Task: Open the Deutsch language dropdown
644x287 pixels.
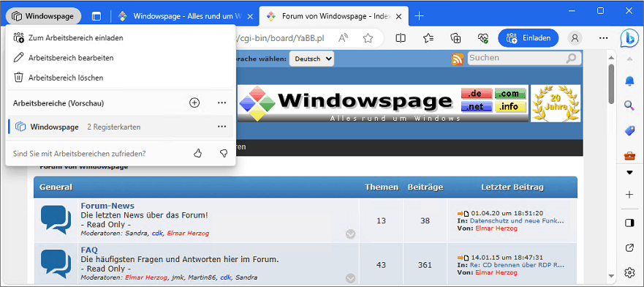Action: (311, 59)
